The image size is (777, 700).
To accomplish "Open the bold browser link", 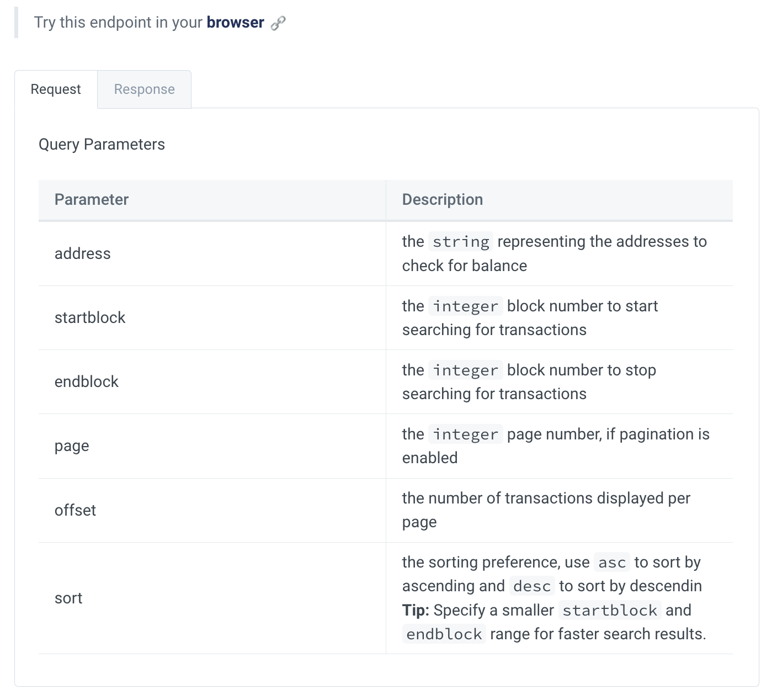I will click(235, 23).
